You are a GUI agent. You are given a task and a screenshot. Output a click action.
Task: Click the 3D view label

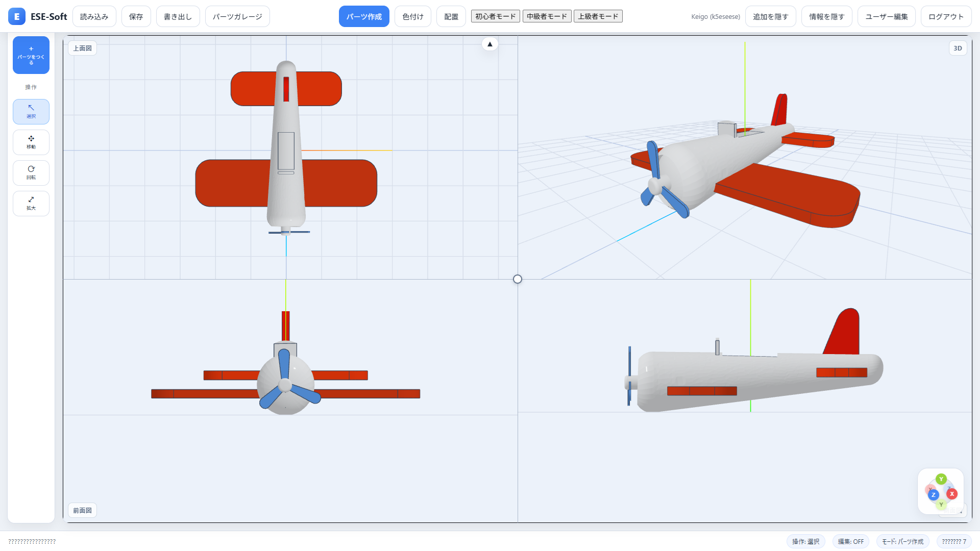pyautogui.click(x=958, y=48)
